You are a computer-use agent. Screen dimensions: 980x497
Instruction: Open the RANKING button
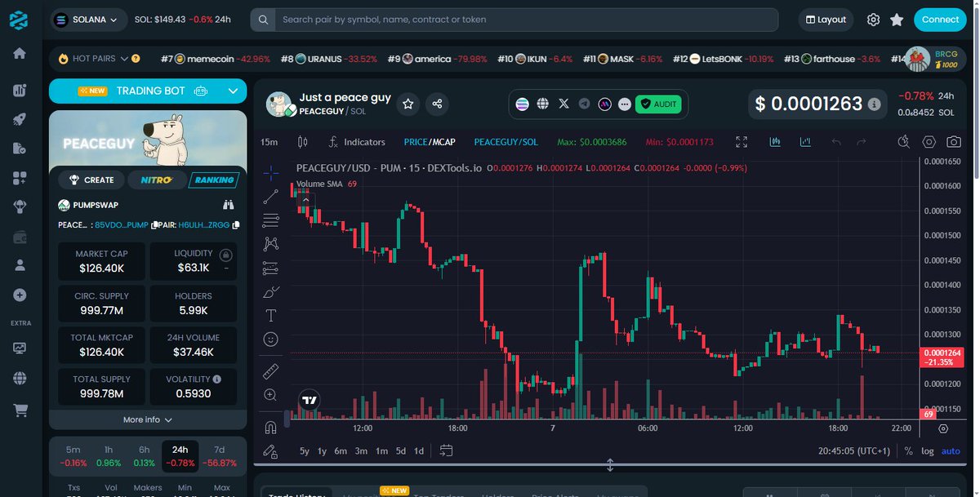tap(214, 180)
